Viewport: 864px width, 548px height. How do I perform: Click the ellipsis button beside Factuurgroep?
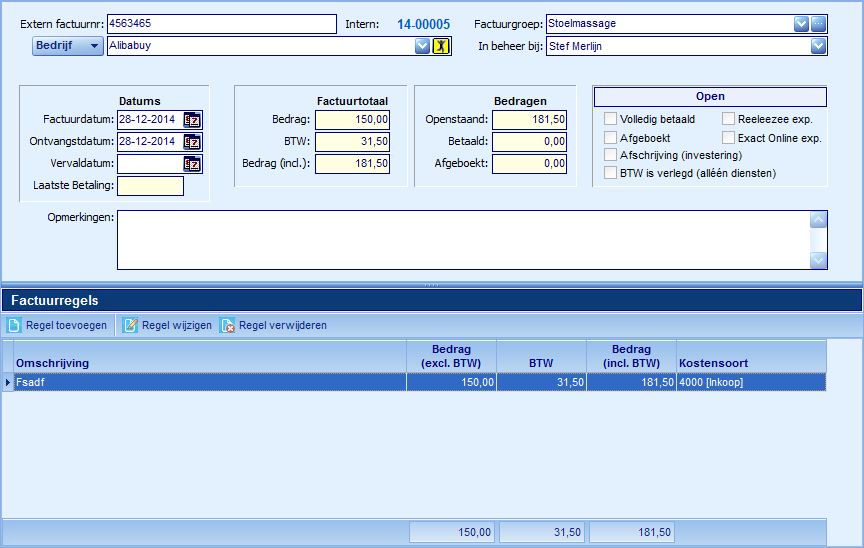coord(818,24)
